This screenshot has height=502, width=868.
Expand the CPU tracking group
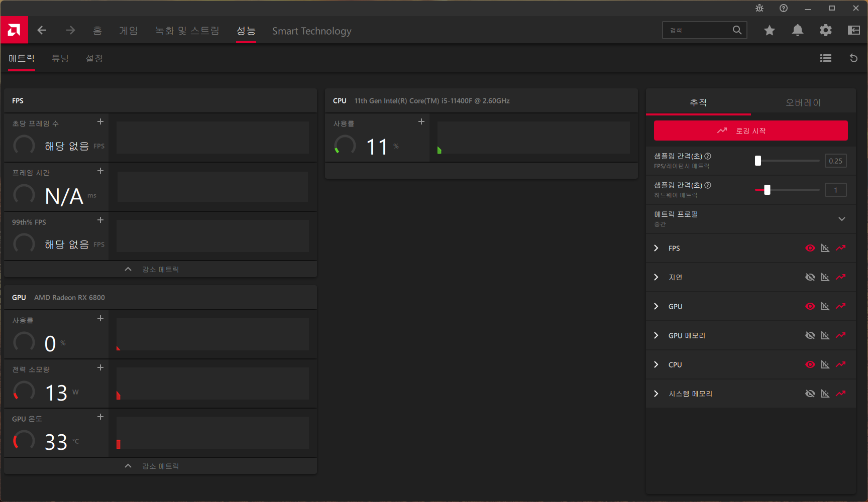coord(656,364)
